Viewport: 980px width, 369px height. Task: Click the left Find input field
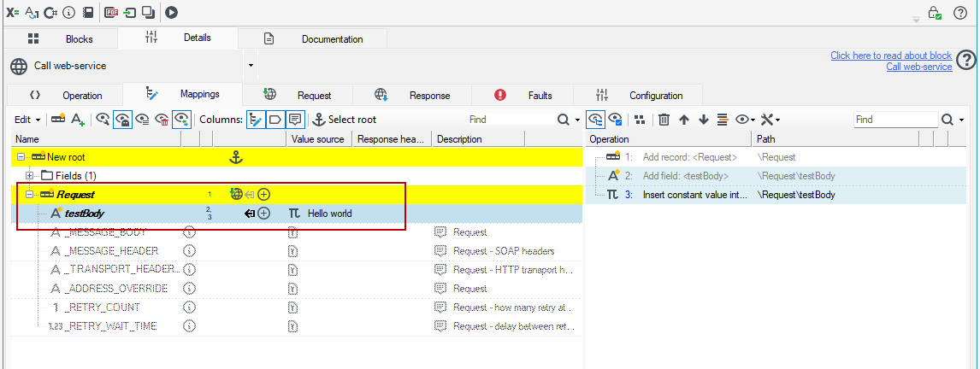510,120
